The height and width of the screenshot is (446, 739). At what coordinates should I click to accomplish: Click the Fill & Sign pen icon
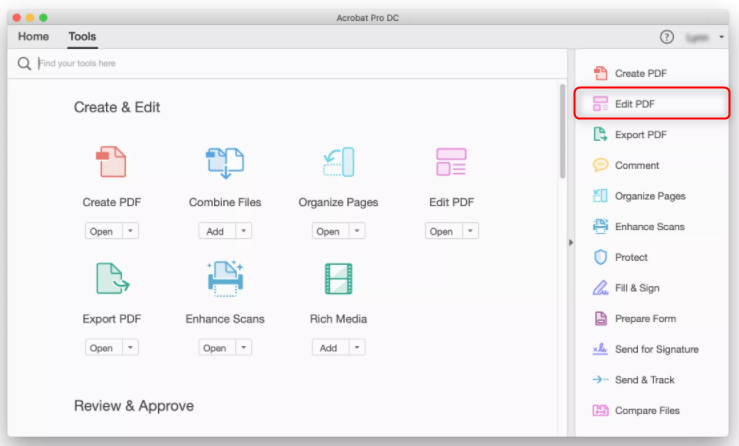[x=600, y=288]
